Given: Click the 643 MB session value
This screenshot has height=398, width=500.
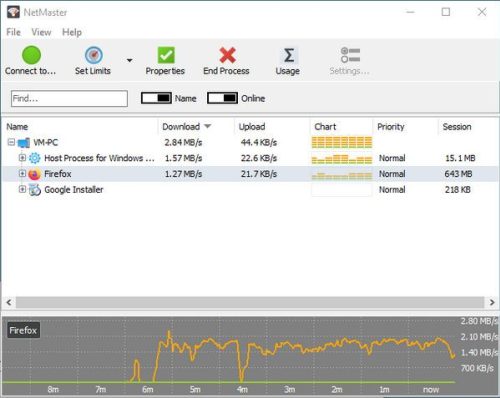Looking at the screenshot, I should (x=458, y=174).
